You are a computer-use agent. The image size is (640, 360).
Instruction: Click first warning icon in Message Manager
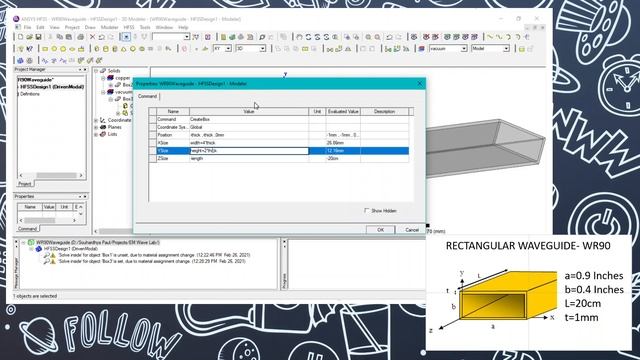coord(53,255)
